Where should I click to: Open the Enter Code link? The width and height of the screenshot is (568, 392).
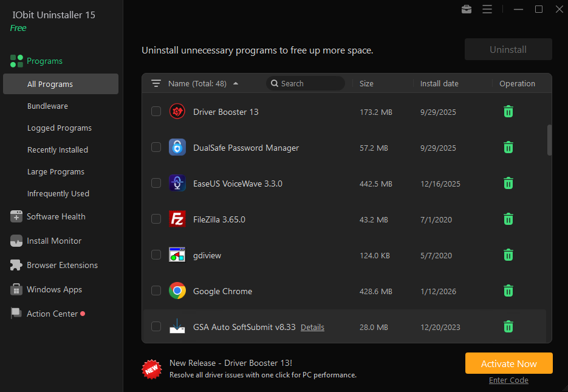[x=508, y=380]
